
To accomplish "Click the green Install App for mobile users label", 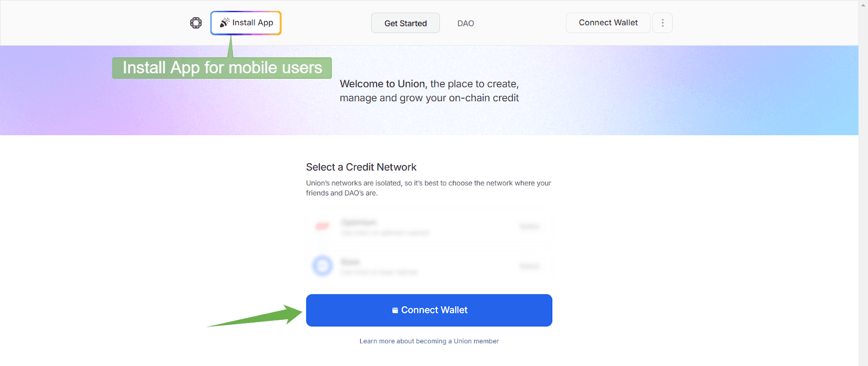I will (222, 68).
